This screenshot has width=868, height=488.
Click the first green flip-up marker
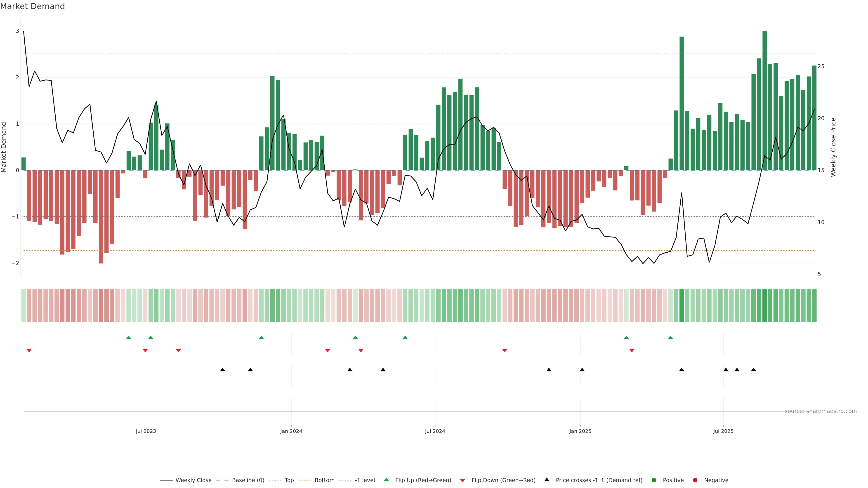click(128, 338)
